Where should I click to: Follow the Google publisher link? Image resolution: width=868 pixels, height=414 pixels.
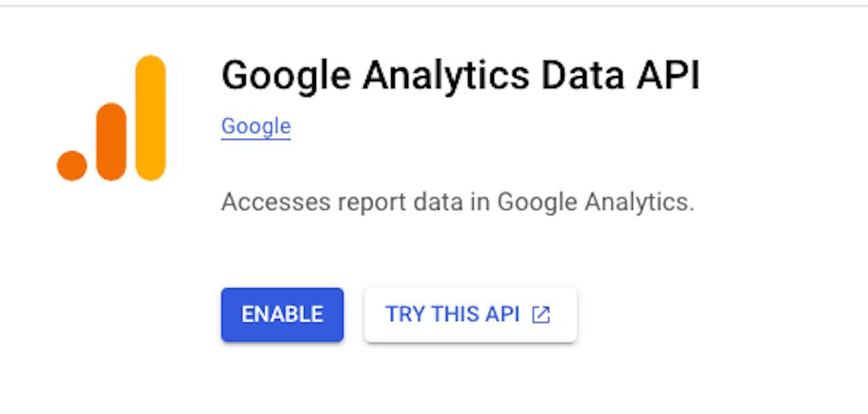point(256,127)
